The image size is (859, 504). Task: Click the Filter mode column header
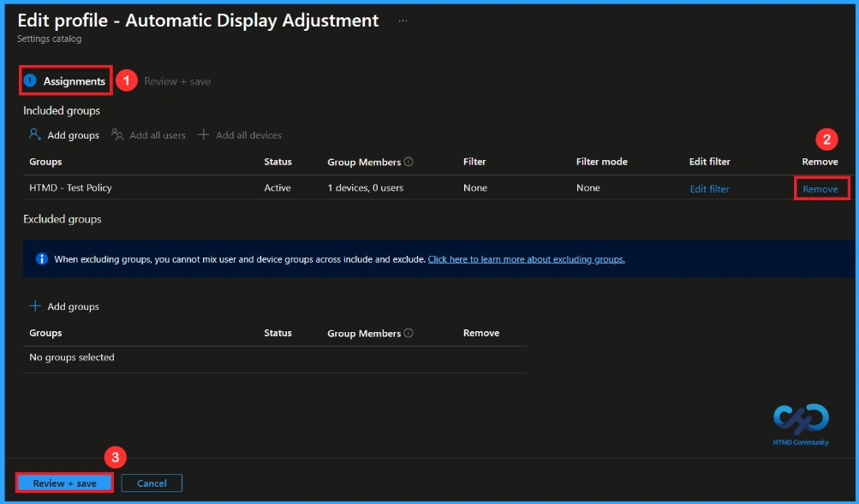(601, 161)
